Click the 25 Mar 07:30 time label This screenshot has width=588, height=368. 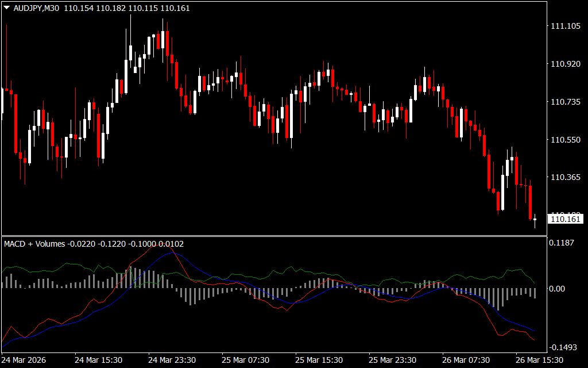tap(245, 360)
